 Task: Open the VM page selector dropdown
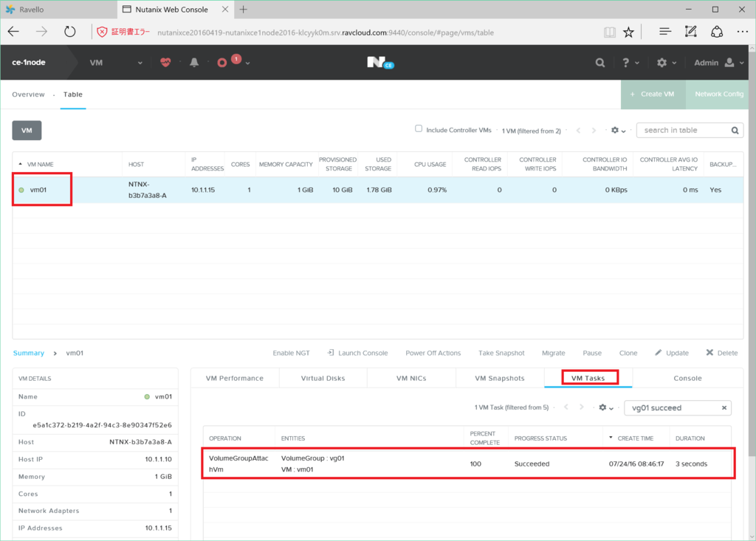pos(116,63)
